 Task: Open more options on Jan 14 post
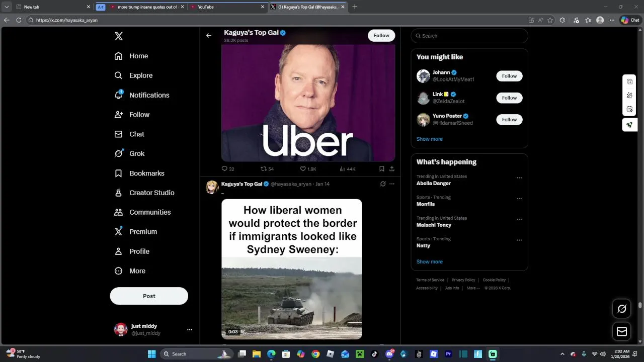[x=392, y=184]
